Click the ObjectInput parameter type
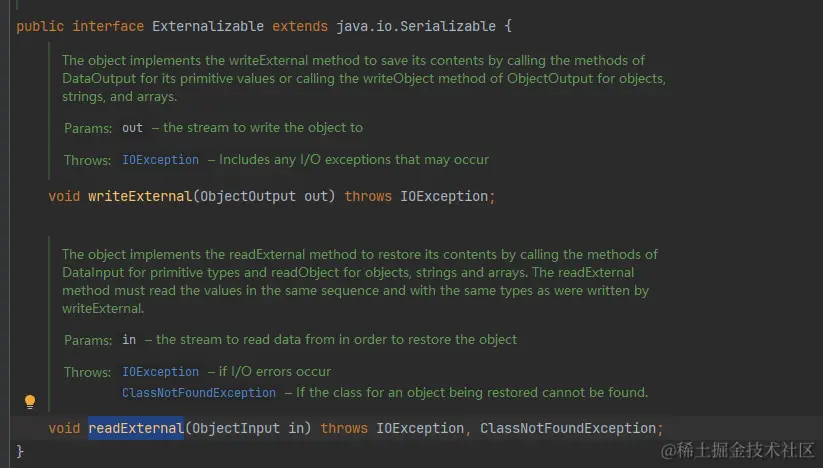 (x=236, y=428)
